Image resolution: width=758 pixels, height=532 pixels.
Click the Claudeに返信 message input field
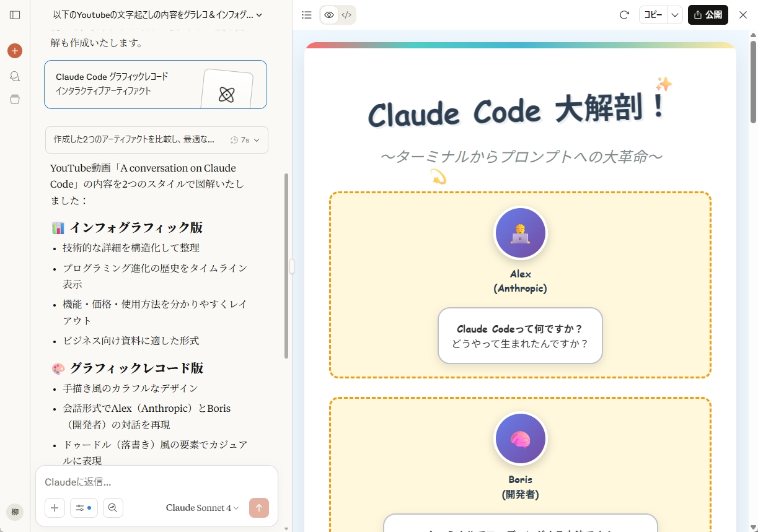(155, 482)
